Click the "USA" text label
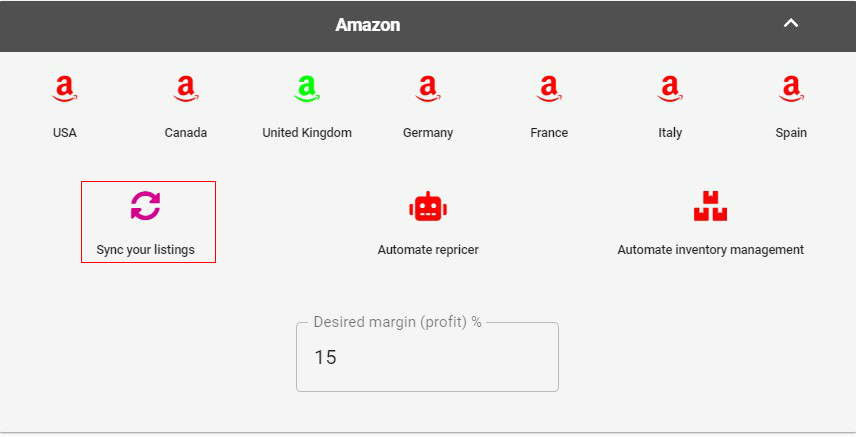This screenshot has width=856, height=437. tap(64, 133)
